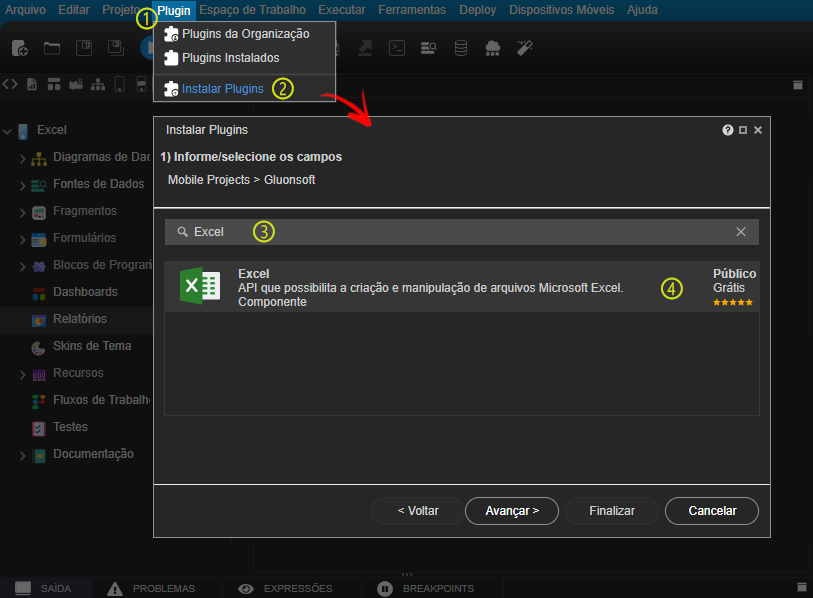The width and height of the screenshot is (813, 598).
Task: Click the report document chart icon
Action: point(32,84)
